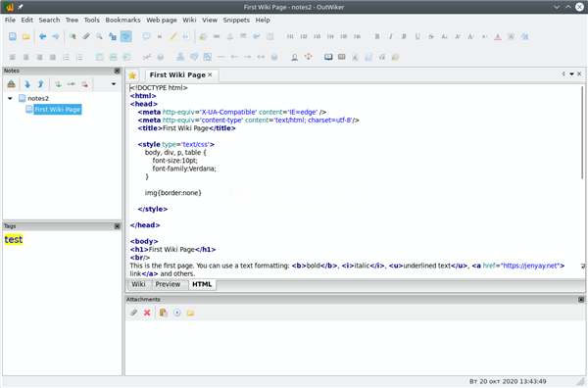Toggle the bookmark star for this page

click(132, 75)
